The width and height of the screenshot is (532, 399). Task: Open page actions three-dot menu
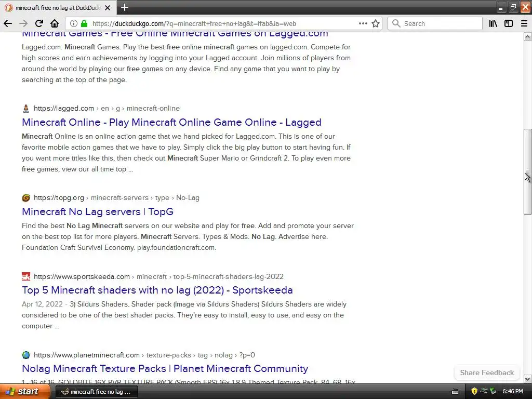click(x=363, y=23)
